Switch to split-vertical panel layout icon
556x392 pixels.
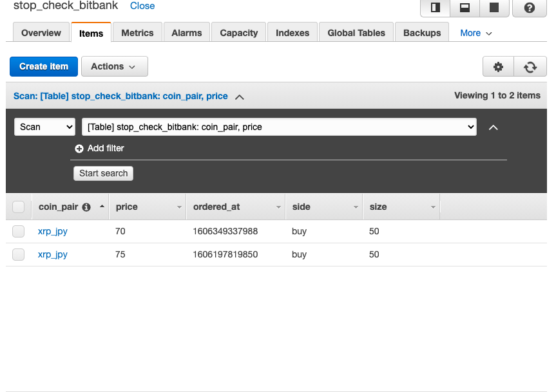point(435,8)
